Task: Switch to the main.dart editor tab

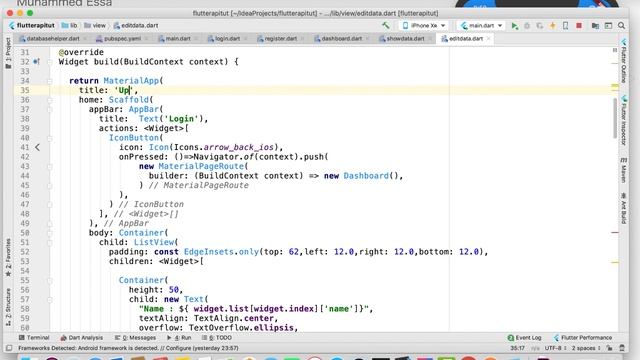Action: pos(177,39)
